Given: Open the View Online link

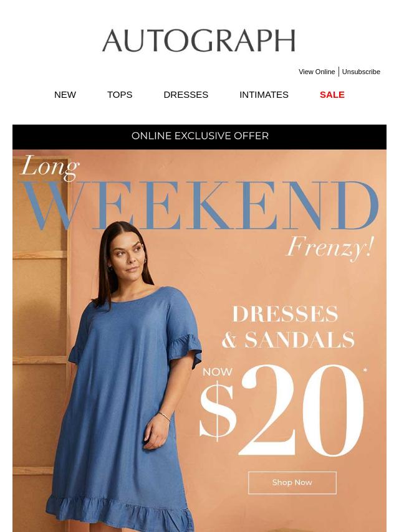Looking at the screenshot, I should click(317, 72).
